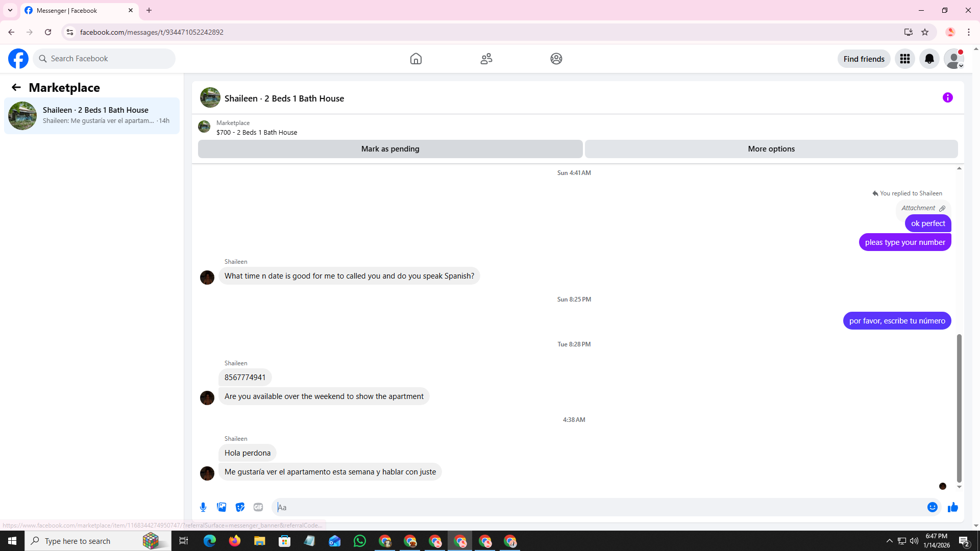The height and width of the screenshot is (551, 980).
Task: Click the voice clip microphone icon
Action: [x=203, y=507]
